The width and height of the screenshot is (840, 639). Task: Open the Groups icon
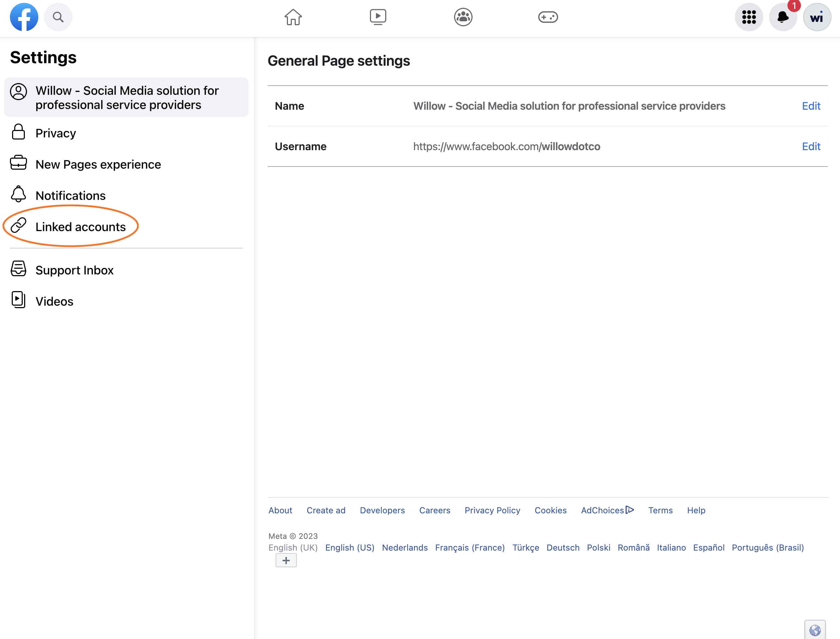click(463, 17)
